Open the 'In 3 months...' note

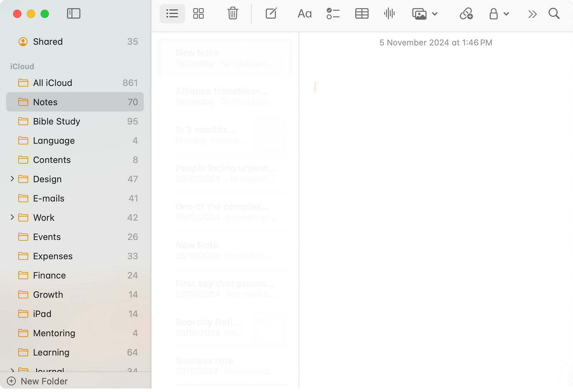click(x=225, y=135)
